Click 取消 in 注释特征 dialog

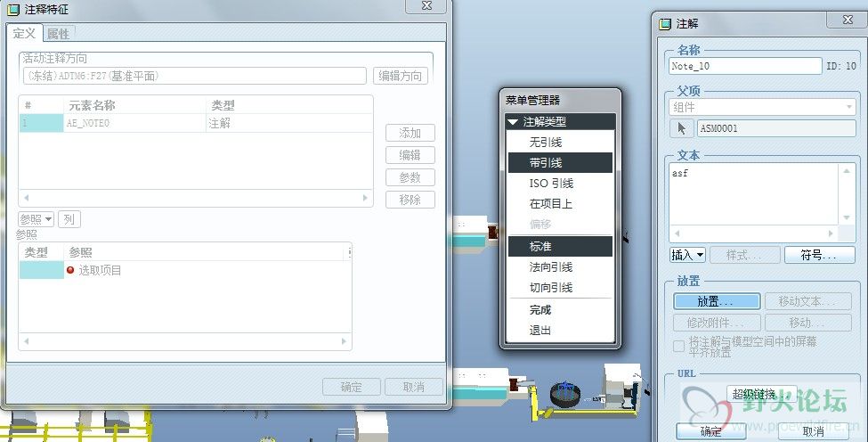pyautogui.click(x=414, y=387)
